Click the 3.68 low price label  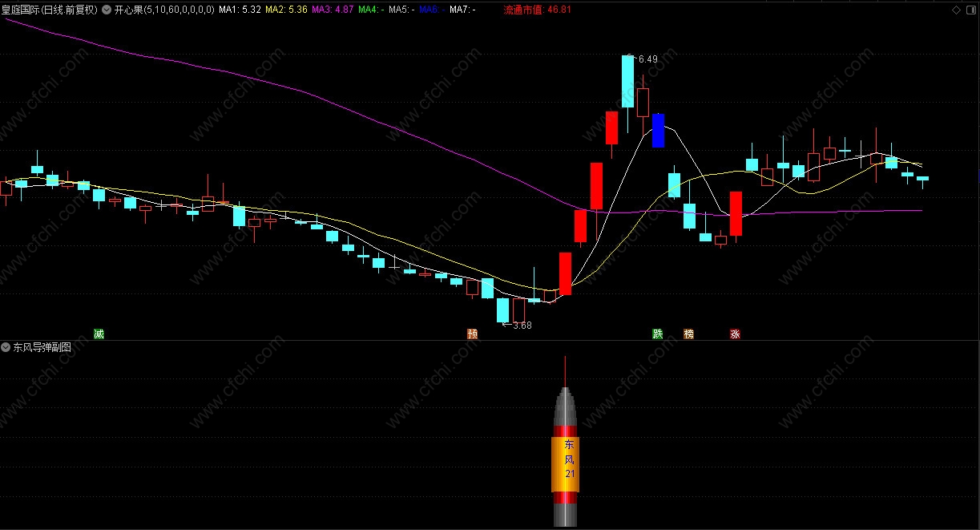[x=522, y=326]
